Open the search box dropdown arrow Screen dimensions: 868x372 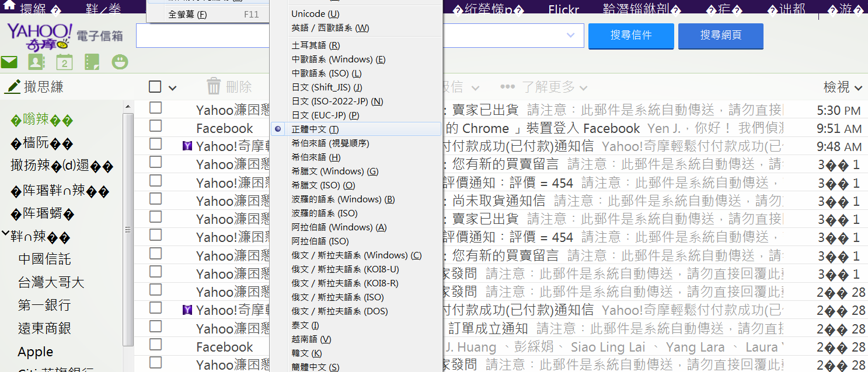[571, 36]
